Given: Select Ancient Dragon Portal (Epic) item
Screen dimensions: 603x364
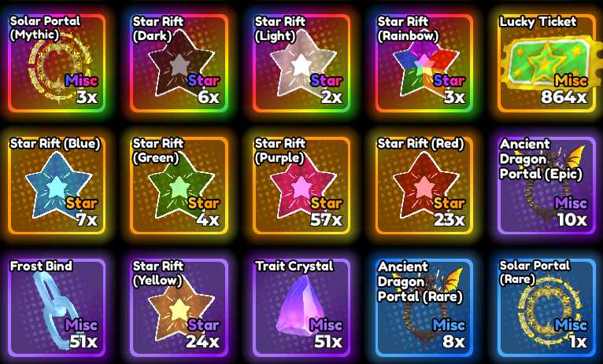Looking at the screenshot, I should 547,186.
